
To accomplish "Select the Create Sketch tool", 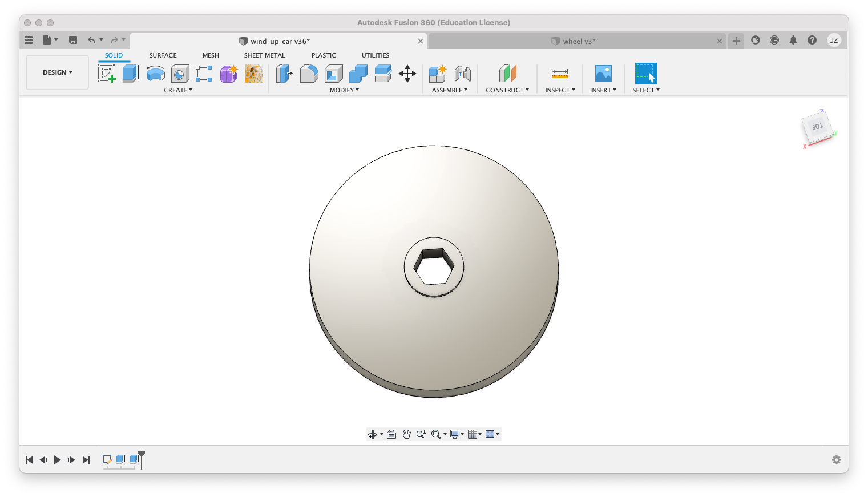I will coord(107,74).
